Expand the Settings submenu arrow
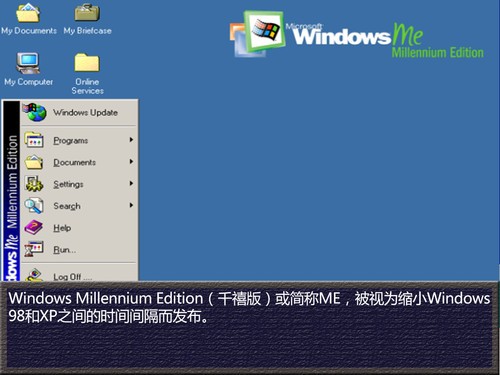This screenshot has width=500, height=375. click(131, 183)
